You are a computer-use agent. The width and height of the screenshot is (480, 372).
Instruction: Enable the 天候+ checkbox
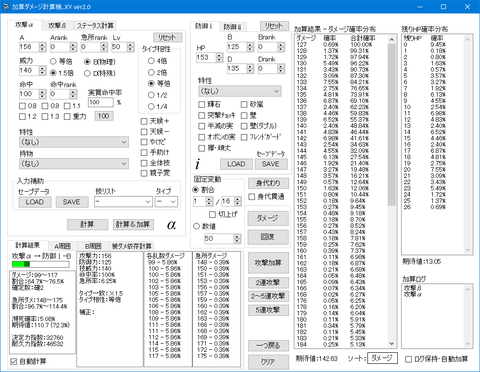(155, 121)
